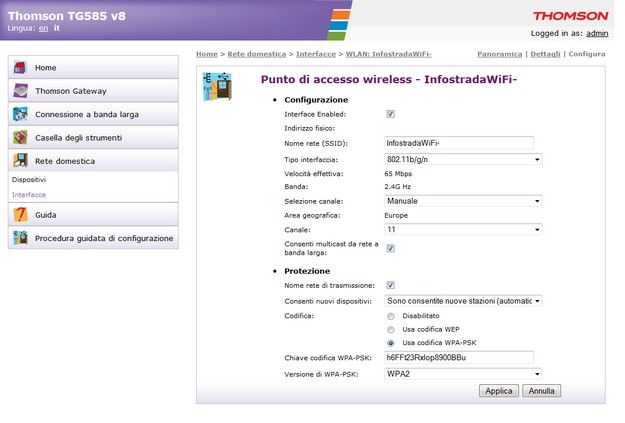Screen dimensions: 625x423
Task: Click the Procedura guidata wizard icon
Action: click(20, 238)
